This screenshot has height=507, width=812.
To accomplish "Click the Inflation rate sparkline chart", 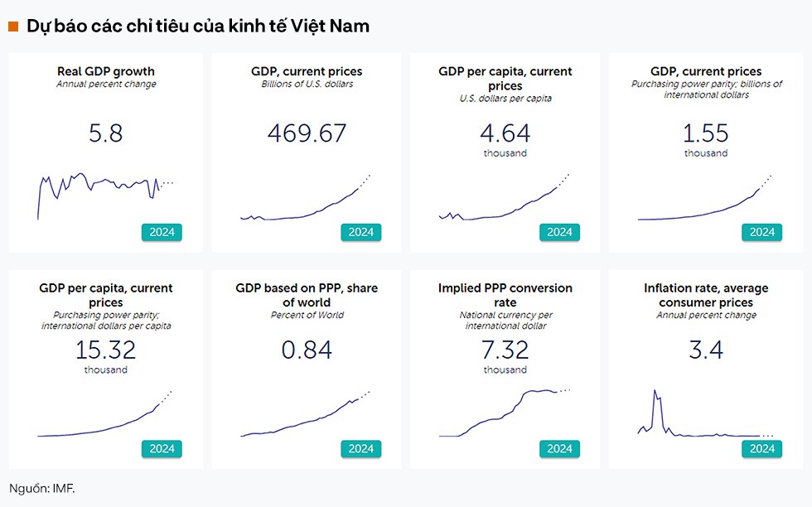I will [x=705, y=414].
